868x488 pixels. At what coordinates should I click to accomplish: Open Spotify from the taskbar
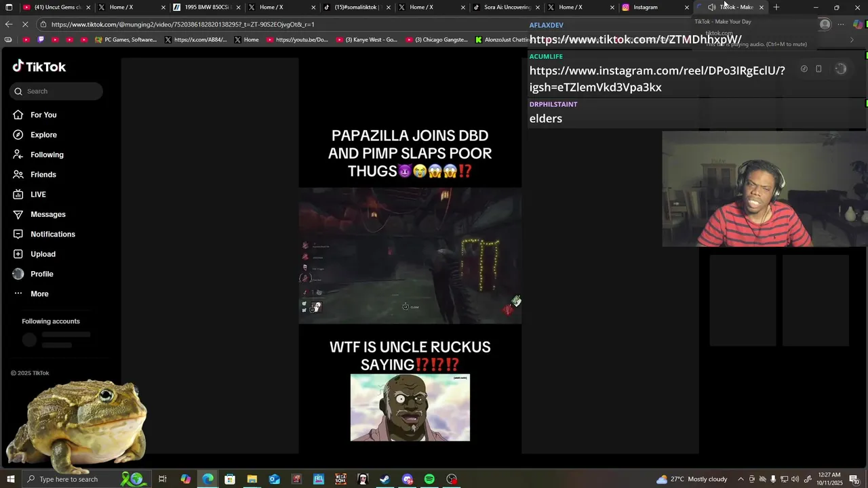pos(429,479)
